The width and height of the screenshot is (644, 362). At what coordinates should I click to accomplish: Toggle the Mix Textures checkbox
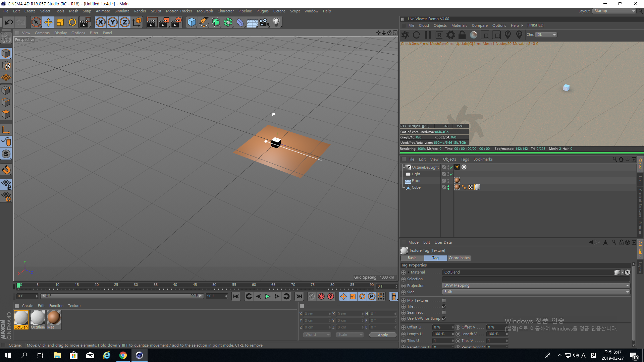pyautogui.click(x=444, y=301)
